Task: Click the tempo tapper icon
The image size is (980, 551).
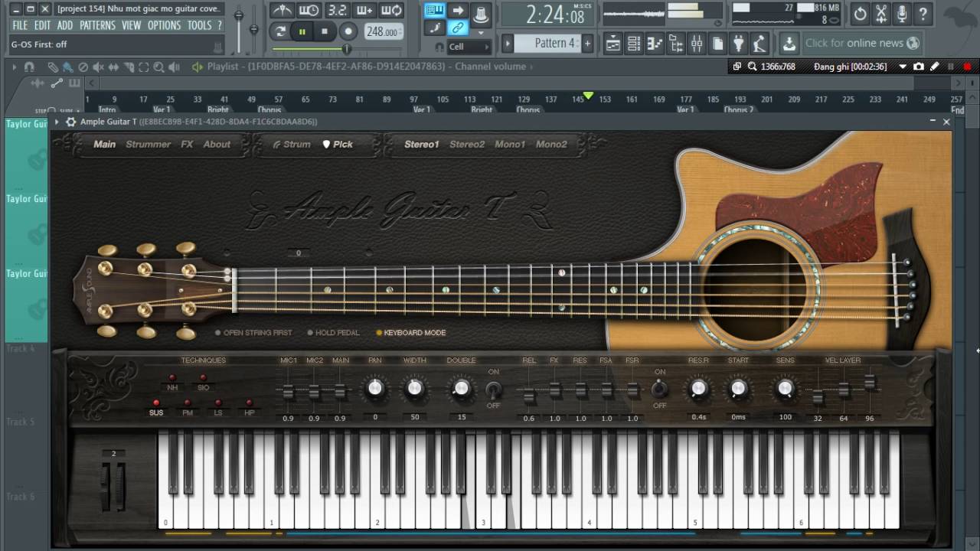Action: tap(759, 44)
